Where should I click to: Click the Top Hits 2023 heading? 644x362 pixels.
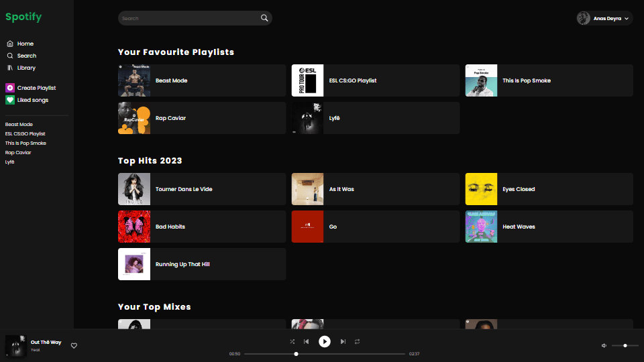[150, 161]
